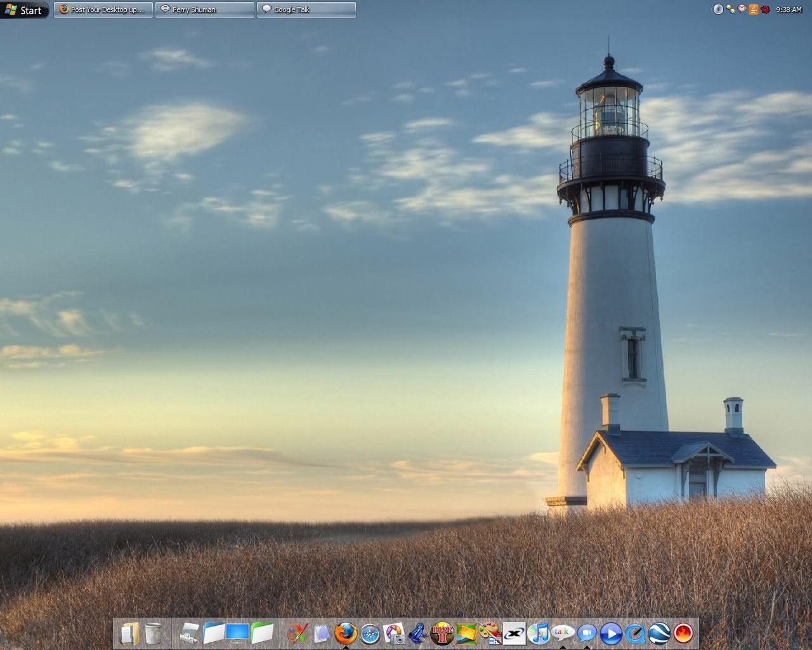This screenshot has width=812, height=650.
Task: Open the green folder in the dock
Action: pyautogui.click(x=262, y=633)
